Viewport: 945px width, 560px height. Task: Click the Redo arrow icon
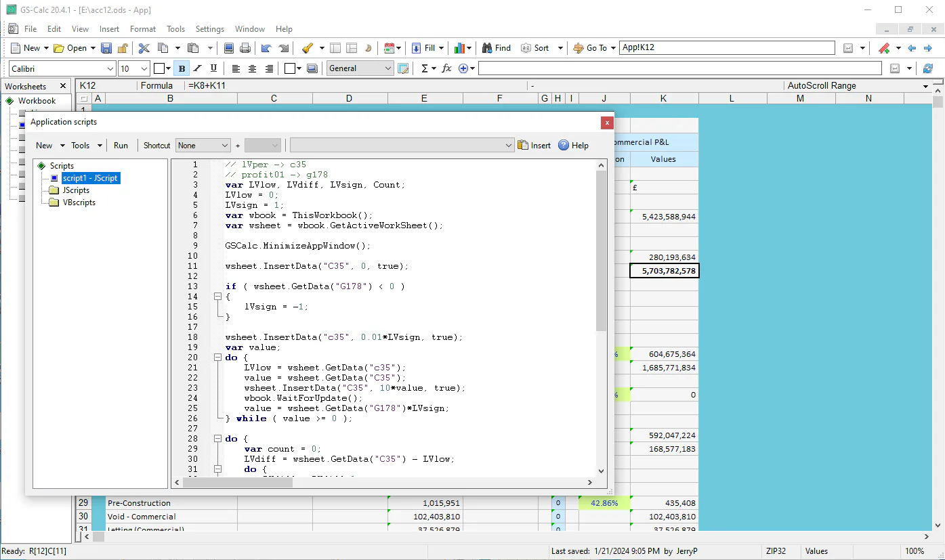284,48
